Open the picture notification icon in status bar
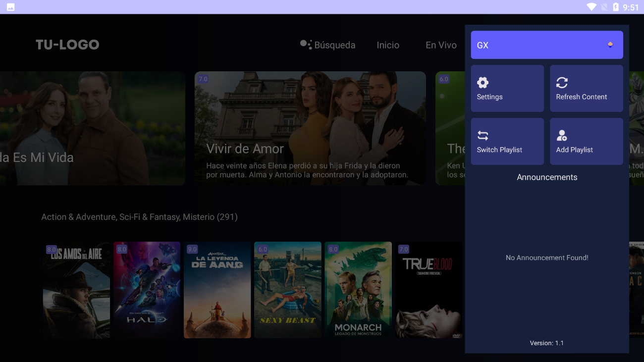644x362 pixels. [10, 7]
